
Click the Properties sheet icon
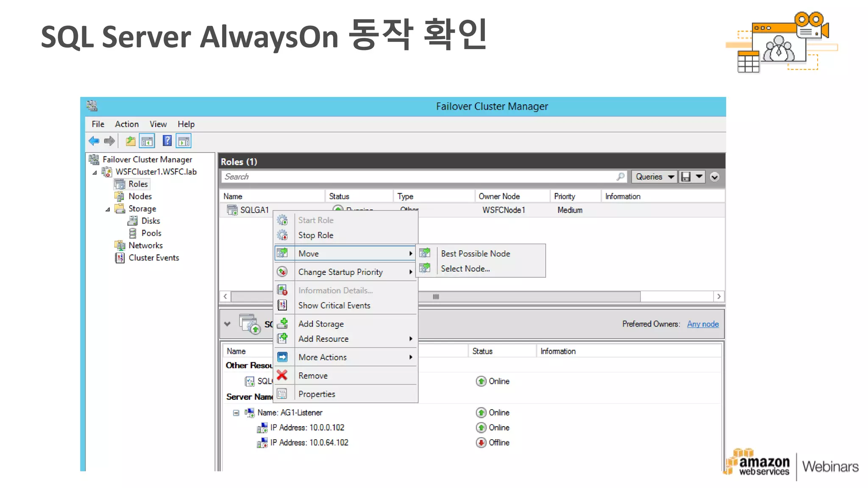(x=282, y=394)
